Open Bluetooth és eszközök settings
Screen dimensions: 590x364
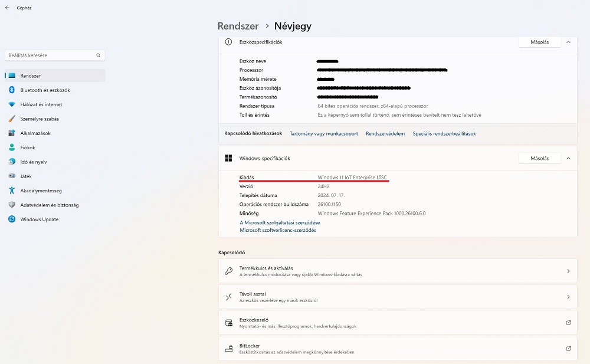[55, 90]
